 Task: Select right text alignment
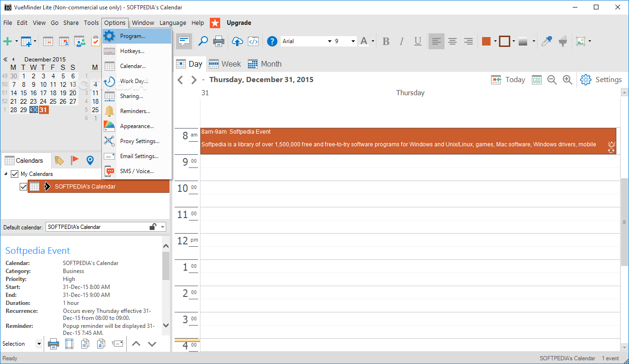(x=468, y=41)
